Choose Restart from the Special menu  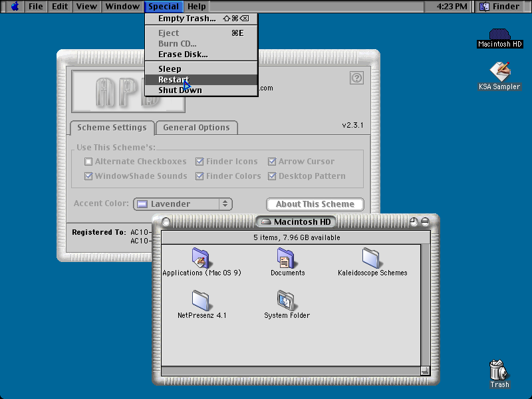201,79
